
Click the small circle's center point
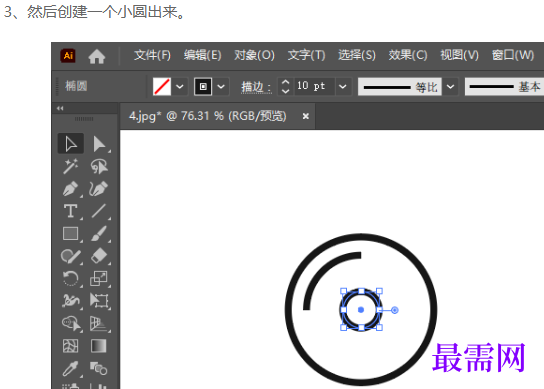(x=361, y=310)
